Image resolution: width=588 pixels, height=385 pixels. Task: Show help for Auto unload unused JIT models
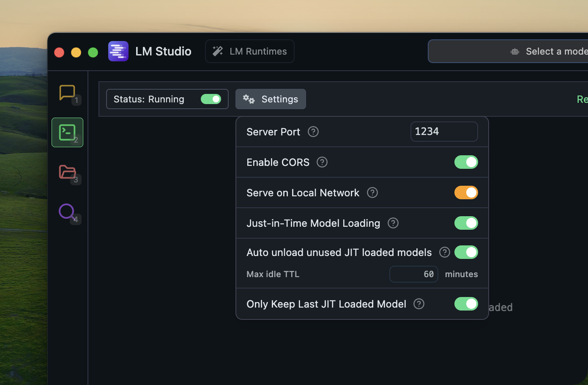445,252
